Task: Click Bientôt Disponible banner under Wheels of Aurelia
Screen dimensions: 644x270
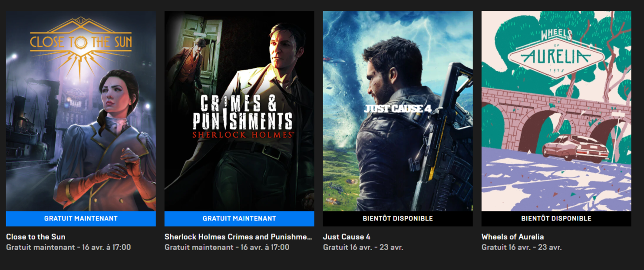Action: coord(556,219)
